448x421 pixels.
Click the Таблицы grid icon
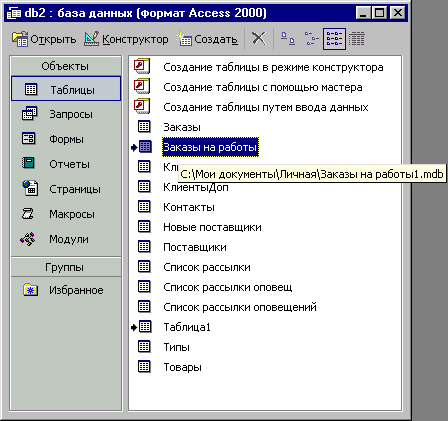click(x=31, y=89)
